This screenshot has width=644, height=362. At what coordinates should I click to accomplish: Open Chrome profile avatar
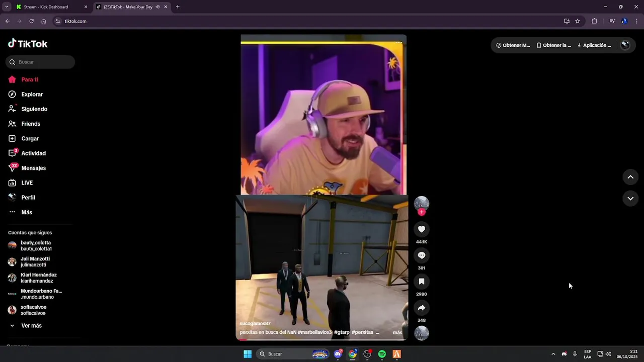click(624, 21)
